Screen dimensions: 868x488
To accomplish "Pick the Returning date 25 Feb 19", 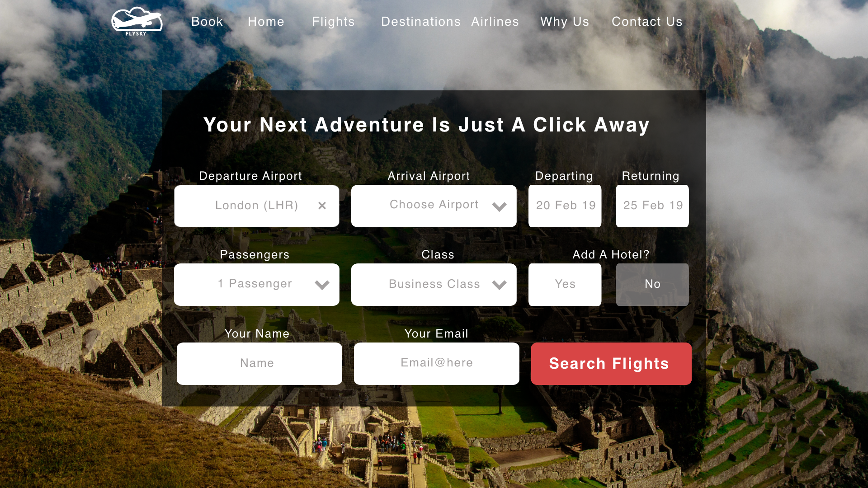I will coord(652,206).
